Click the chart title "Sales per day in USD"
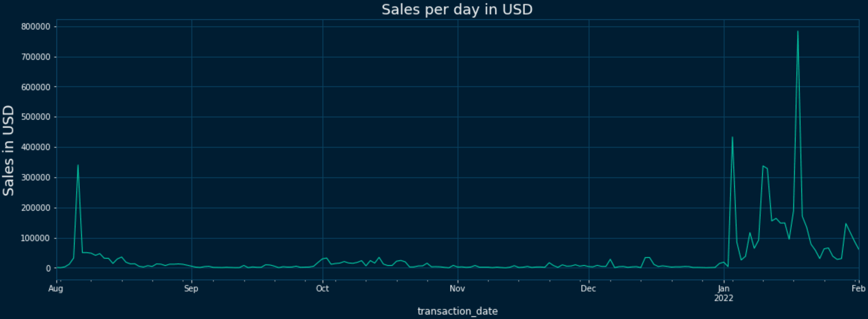Viewport: 868px width, 319px height. [x=457, y=10]
